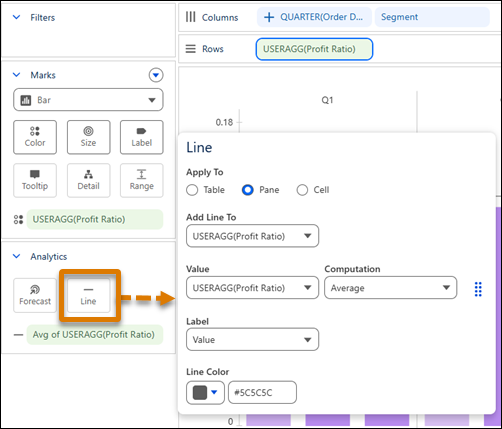Open the Detail marks card
Viewport: 502px width, 429px height.
click(x=88, y=180)
